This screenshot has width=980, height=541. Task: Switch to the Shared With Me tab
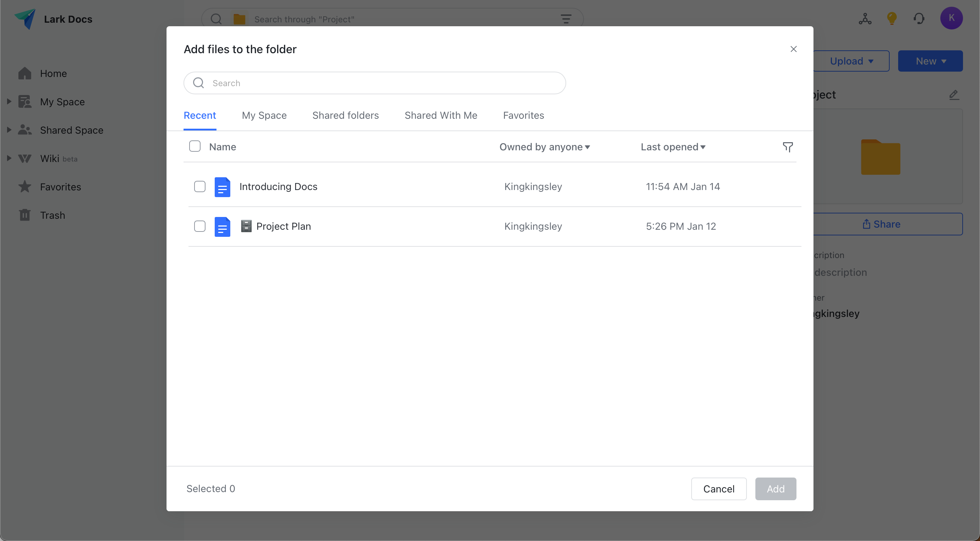pos(440,115)
